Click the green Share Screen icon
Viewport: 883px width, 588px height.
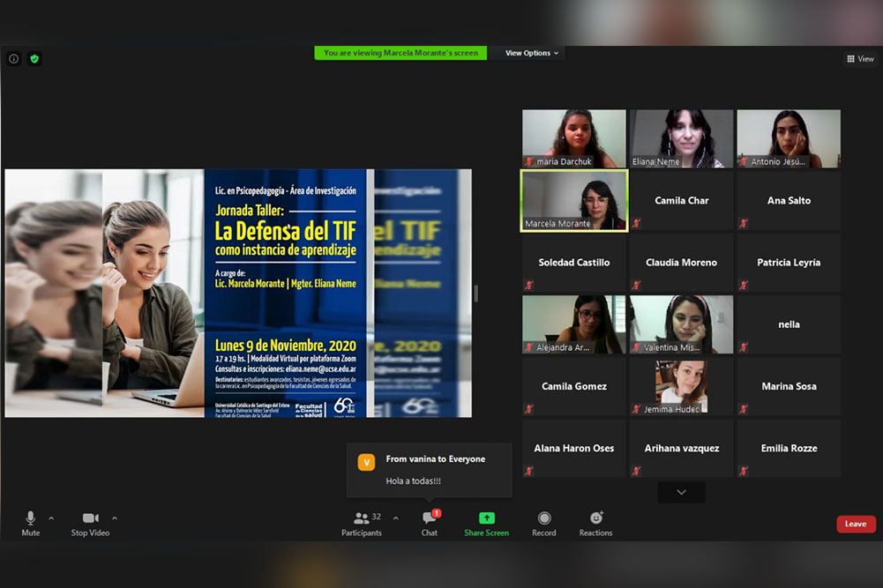point(487,517)
